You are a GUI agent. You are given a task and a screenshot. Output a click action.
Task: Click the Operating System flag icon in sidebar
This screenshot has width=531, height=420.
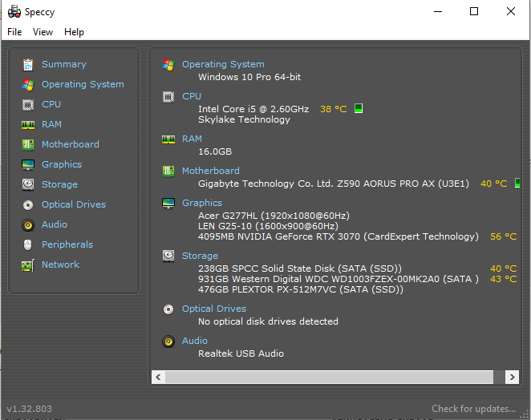(x=28, y=85)
